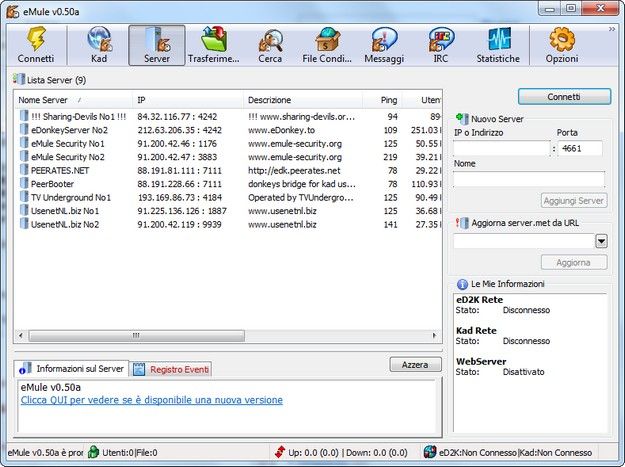Open the Cerca search view
This screenshot has height=467, width=625.
coord(270,45)
